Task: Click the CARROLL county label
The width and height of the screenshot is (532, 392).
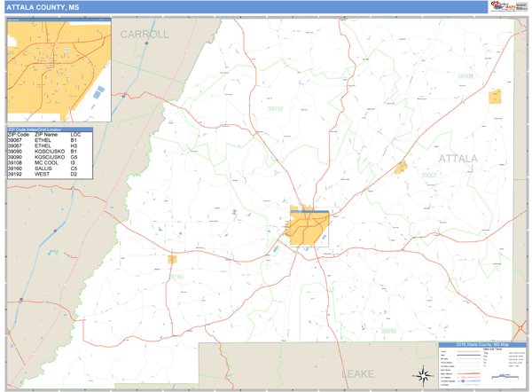Action: [x=145, y=35]
